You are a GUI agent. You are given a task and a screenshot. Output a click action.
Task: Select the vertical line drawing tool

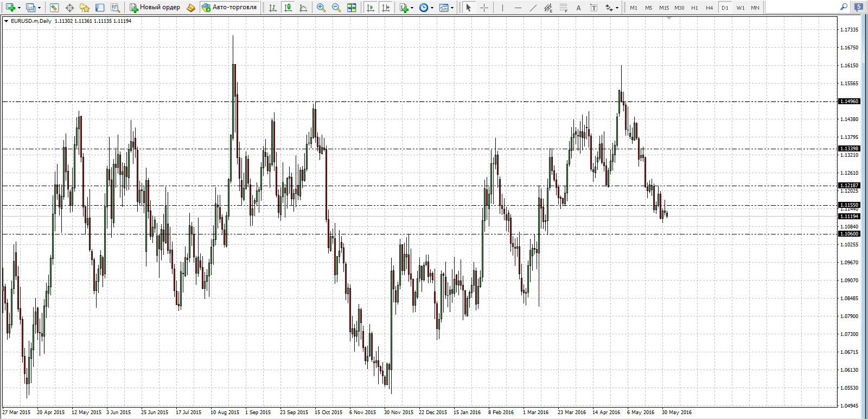point(502,8)
